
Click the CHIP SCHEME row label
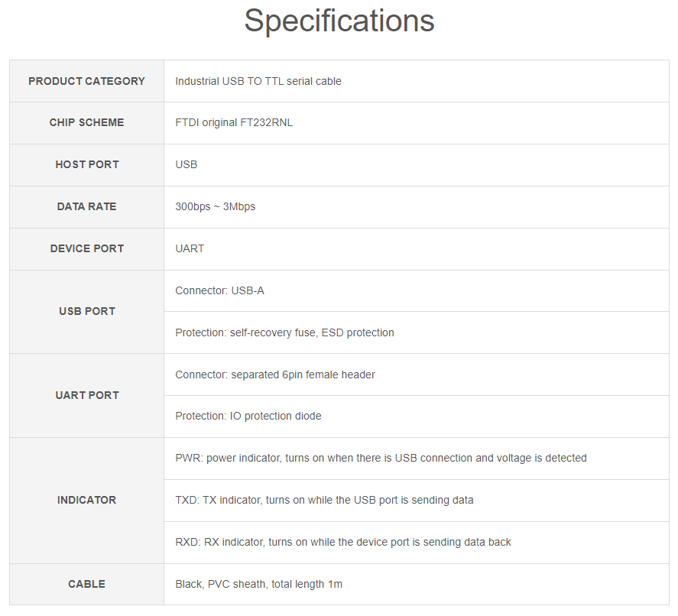[86, 122]
